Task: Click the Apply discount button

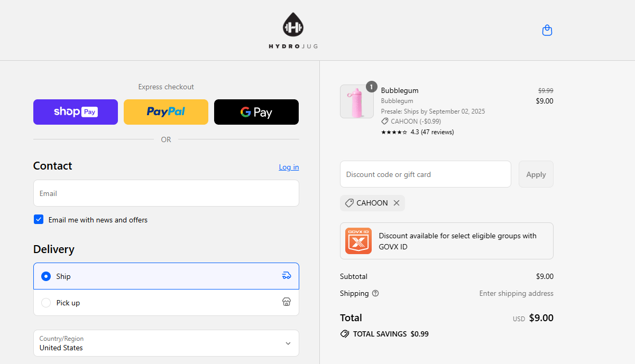Action: [536, 174]
